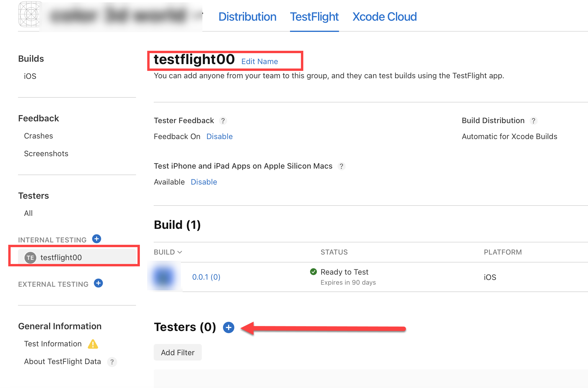Image resolution: width=588 pixels, height=388 pixels.
Task: Click the plus icon next to Testers (0)
Action: [228, 327]
